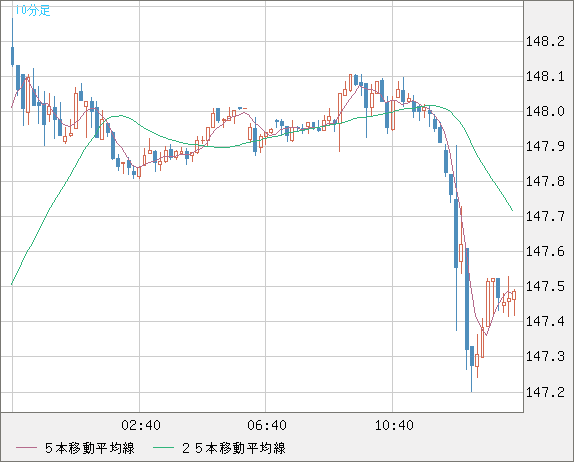
Task: Click the 147.9 price axis label
Action: click(545, 146)
